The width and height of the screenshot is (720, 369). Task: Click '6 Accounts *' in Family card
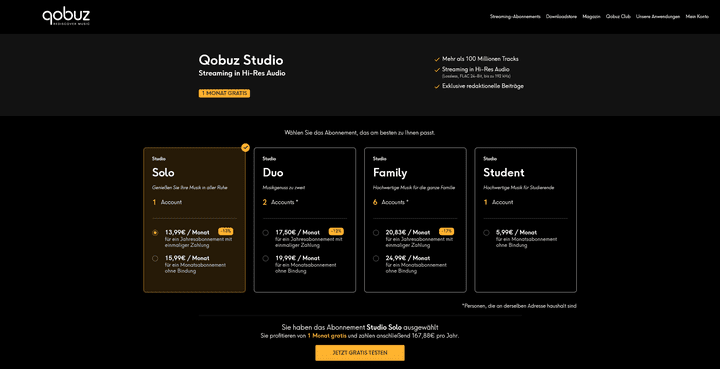click(391, 202)
